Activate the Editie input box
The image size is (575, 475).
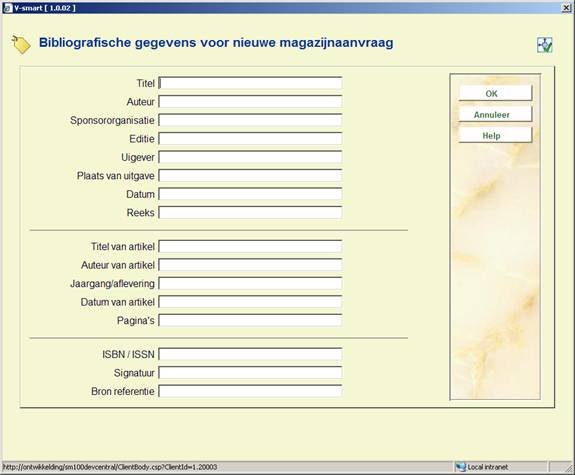coord(250,139)
